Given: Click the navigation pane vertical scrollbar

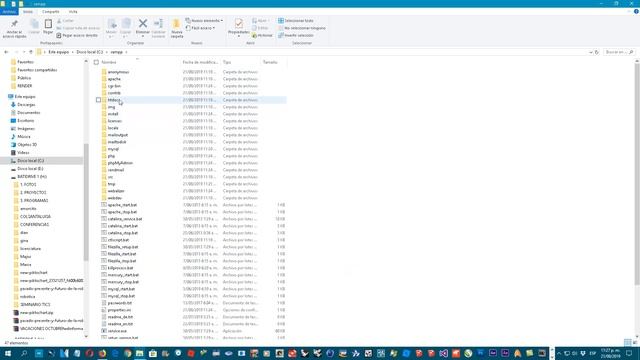Looking at the screenshot, I should [x=86, y=202].
